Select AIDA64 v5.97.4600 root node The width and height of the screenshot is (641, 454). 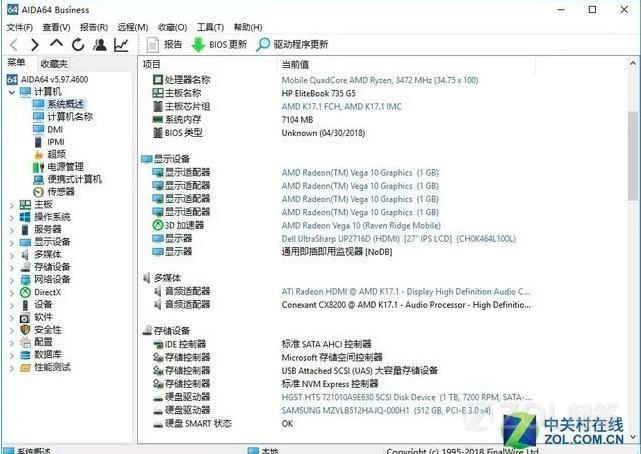click(x=54, y=79)
